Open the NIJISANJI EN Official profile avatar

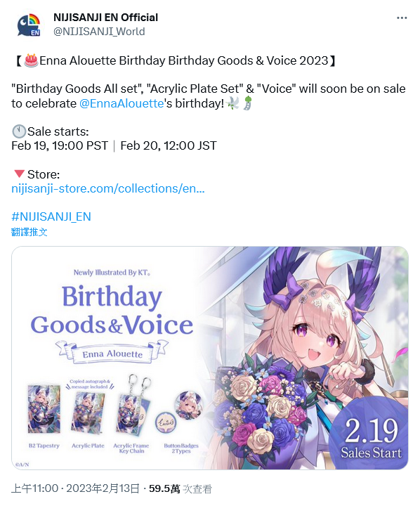click(x=29, y=25)
